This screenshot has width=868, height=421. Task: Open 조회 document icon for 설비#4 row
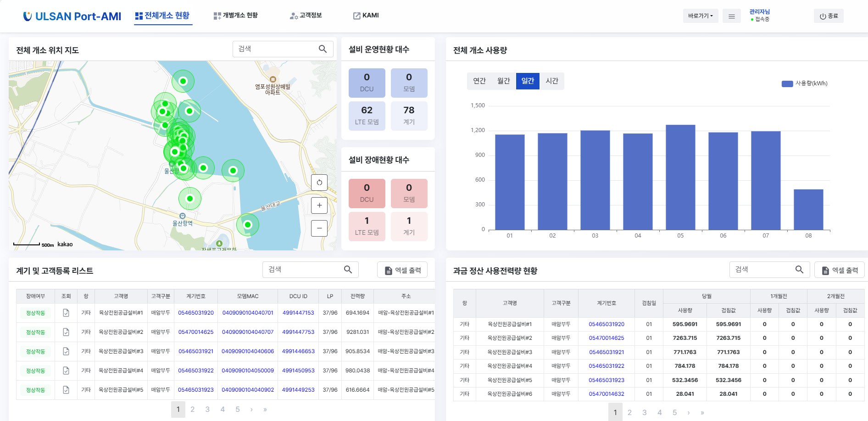tap(66, 371)
